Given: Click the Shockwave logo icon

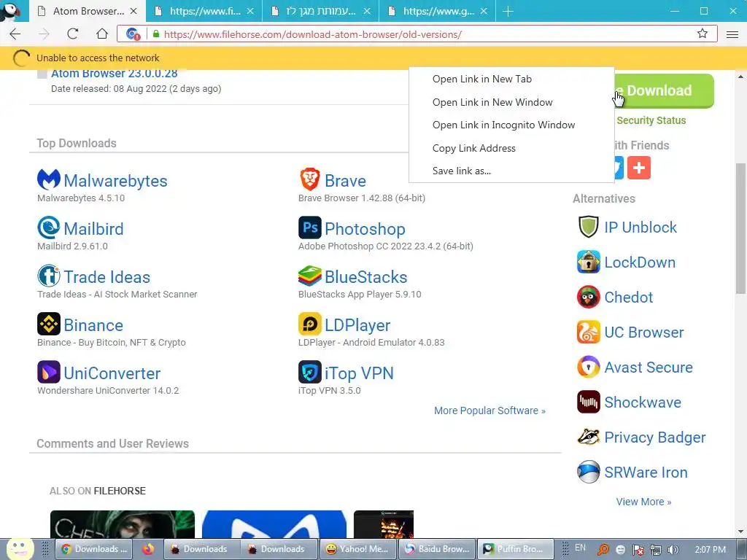Looking at the screenshot, I should (589, 402).
